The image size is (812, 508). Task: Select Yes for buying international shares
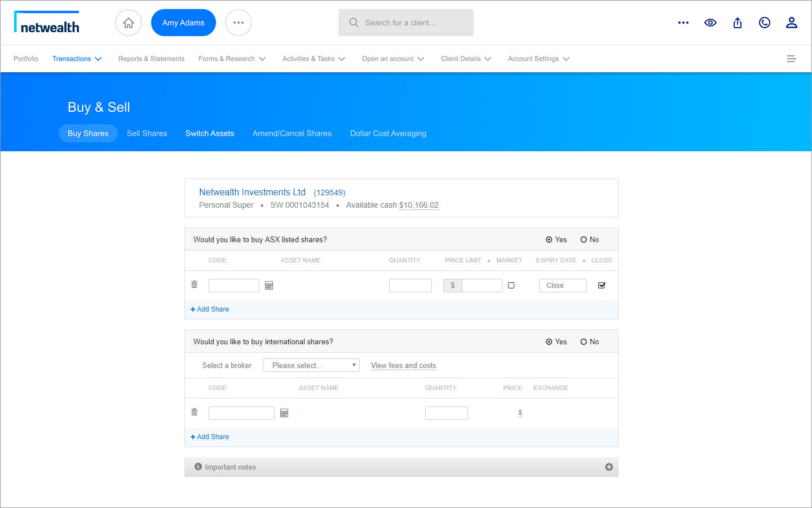click(x=549, y=342)
